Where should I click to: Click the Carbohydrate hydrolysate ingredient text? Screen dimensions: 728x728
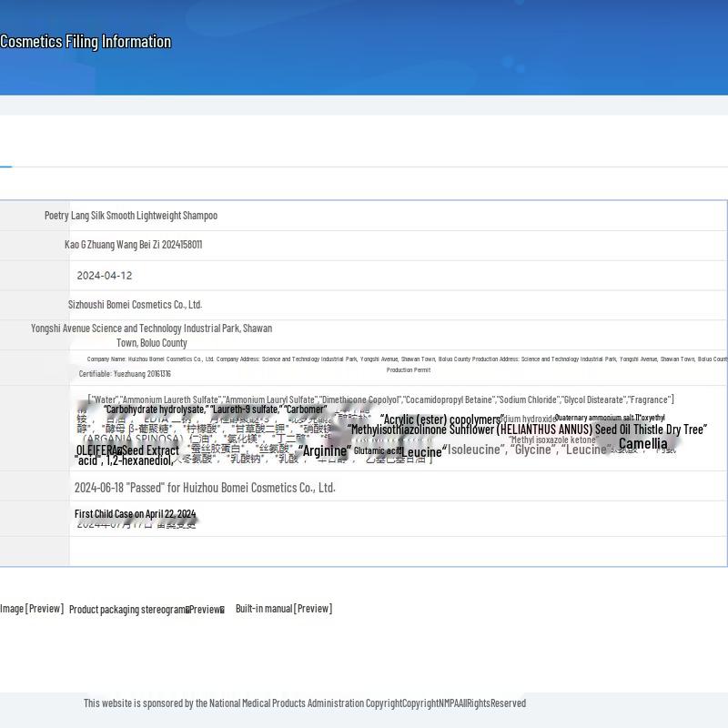point(156,409)
